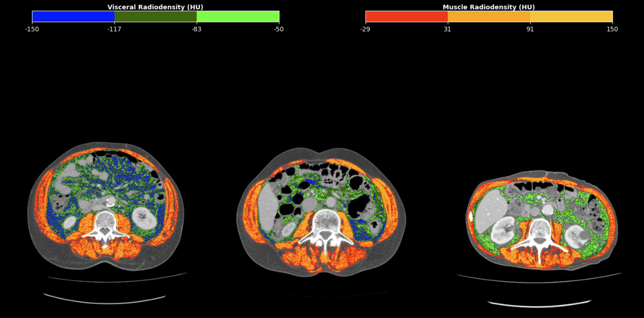Click the 150 tick label on the muscle colorbar
The height and width of the screenshot is (318, 644).
(x=612, y=29)
